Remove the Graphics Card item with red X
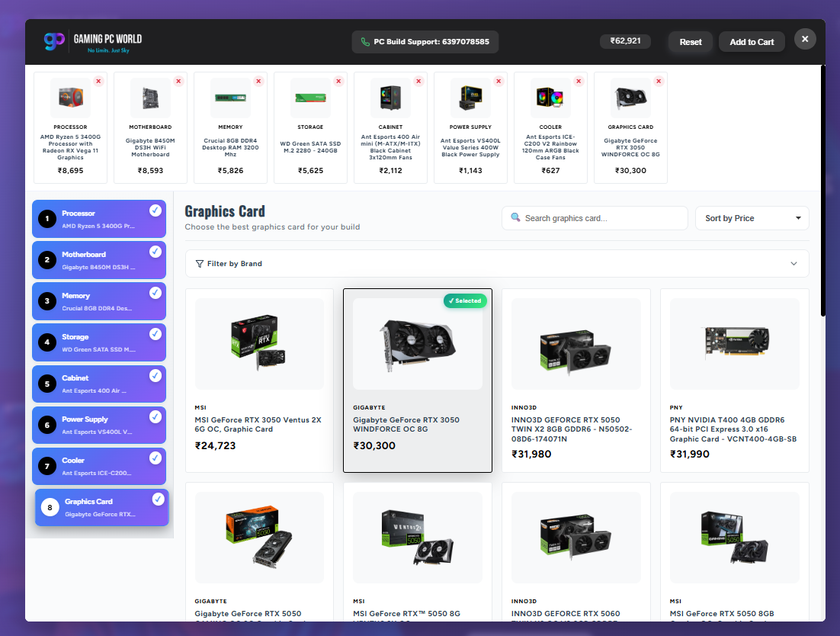This screenshot has width=840, height=636. coord(659,81)
